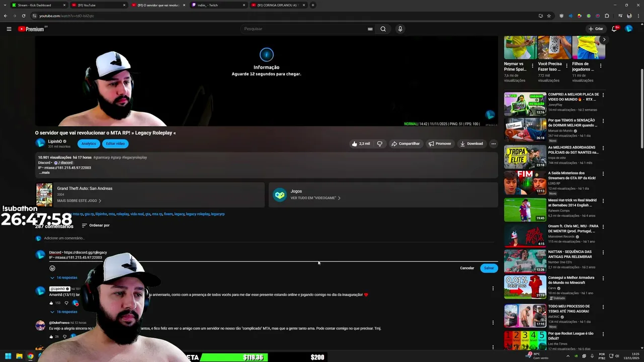The height and width of the screenshot is (362, 644).
Task: Open Chrome from the taskbar
Action: pyautogui.click(x=30, y=356)
